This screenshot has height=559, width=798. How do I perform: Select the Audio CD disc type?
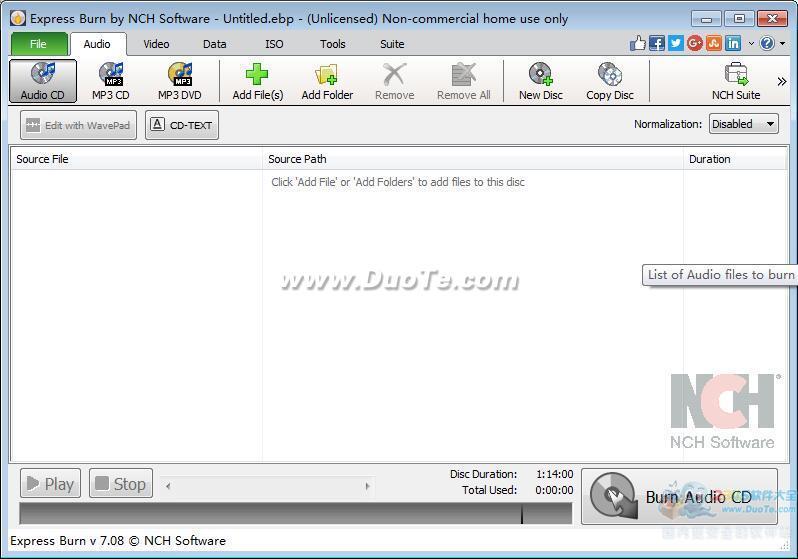(42, 81)
